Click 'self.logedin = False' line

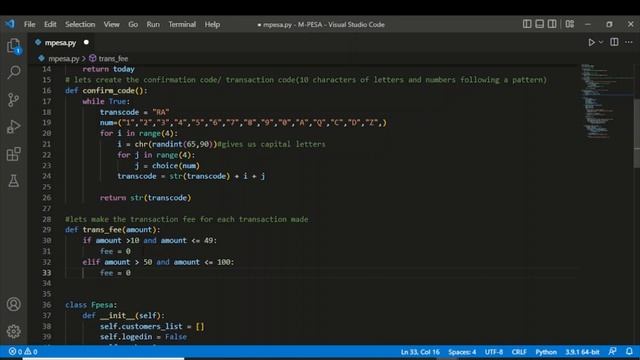(143, 337)
